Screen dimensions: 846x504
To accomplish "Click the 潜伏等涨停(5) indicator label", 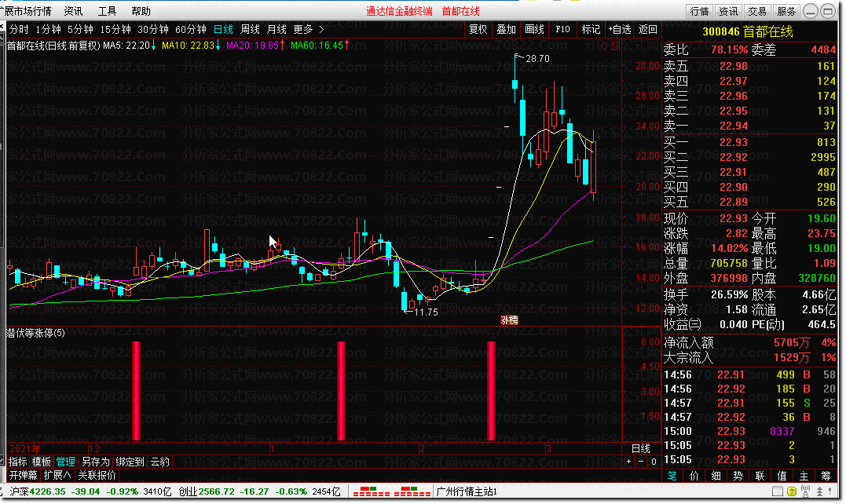I will coord(35,333).
